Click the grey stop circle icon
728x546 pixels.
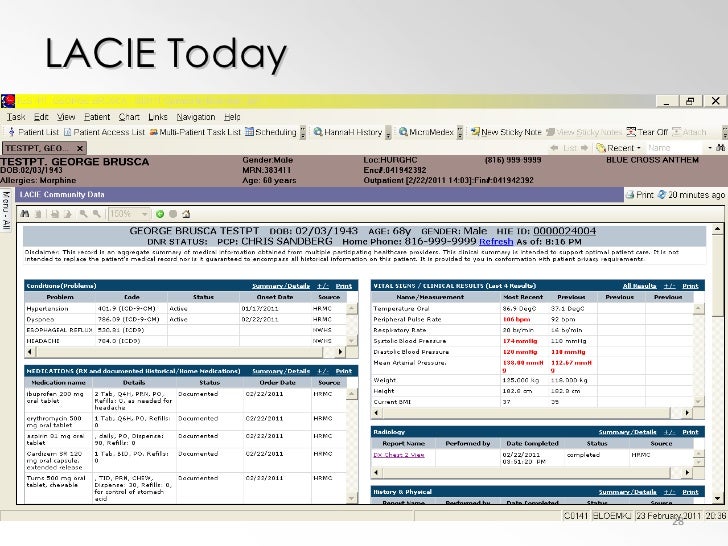(173, 214)
